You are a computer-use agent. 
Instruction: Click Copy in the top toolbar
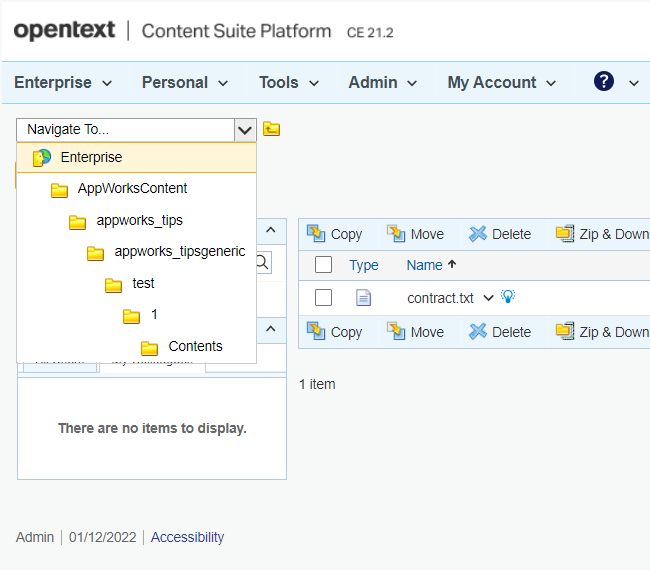pos(335,234)
